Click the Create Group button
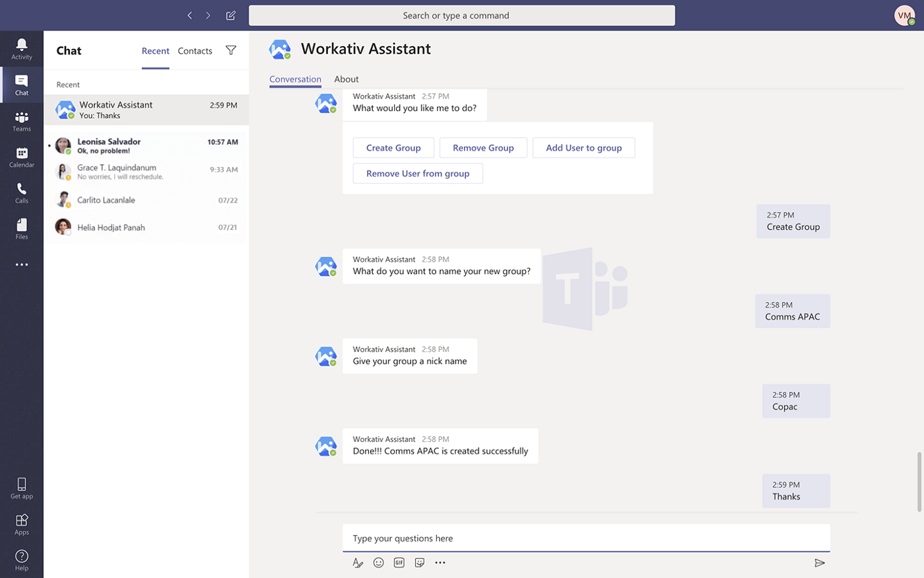924x578 pixels. click(x=393, y=148)
